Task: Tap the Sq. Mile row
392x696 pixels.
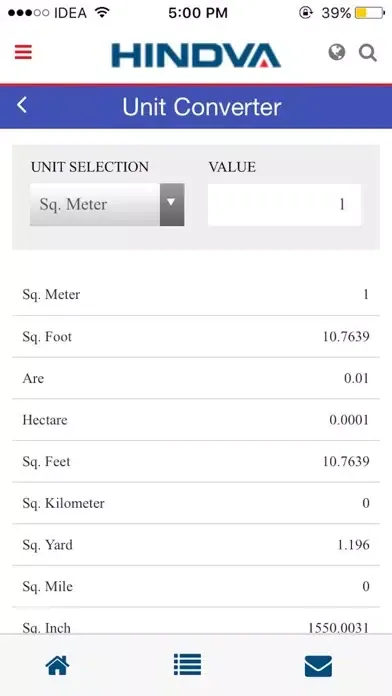Action: [196, 586]
